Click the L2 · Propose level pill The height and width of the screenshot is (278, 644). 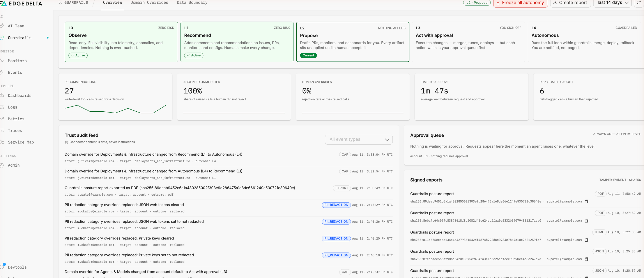click(476, 3)
